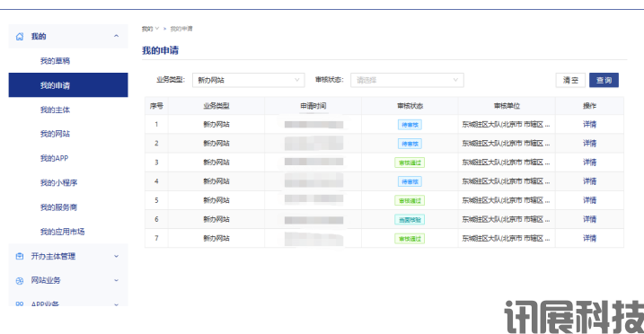The width and height of the screenshot is (644, 334).
Task: Click 新办网站 cell in row 7
Action: coord(216,238)
